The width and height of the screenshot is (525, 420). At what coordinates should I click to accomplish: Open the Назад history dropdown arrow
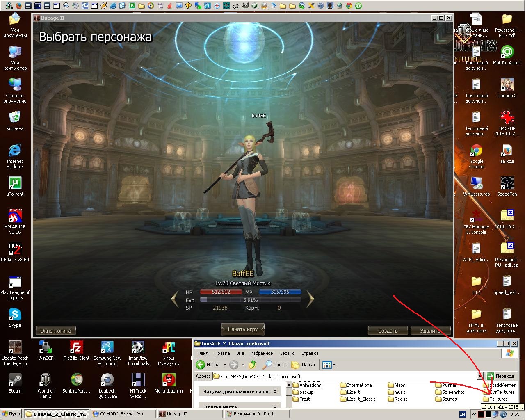point(224,365)
